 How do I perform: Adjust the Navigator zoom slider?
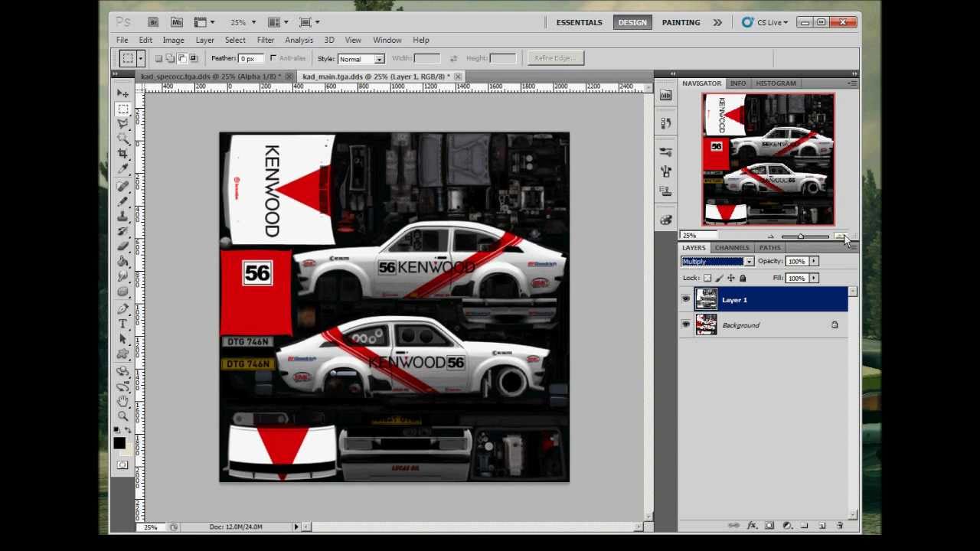(x=800, y=236)
